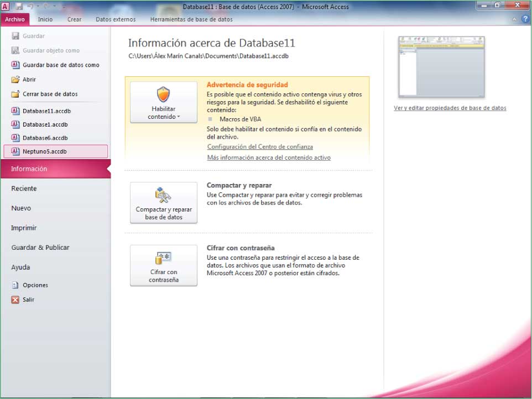Click the Guardar objeto como label

(x=51, y=50)
